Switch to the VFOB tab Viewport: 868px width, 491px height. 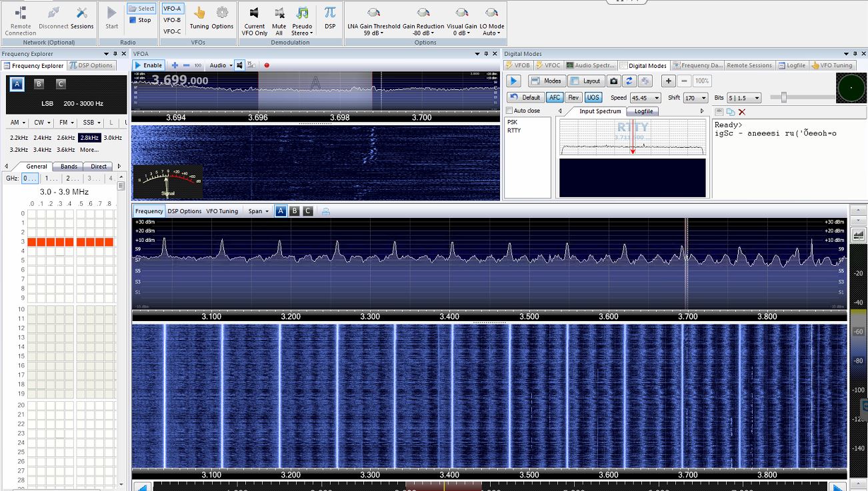click(518, 65)
